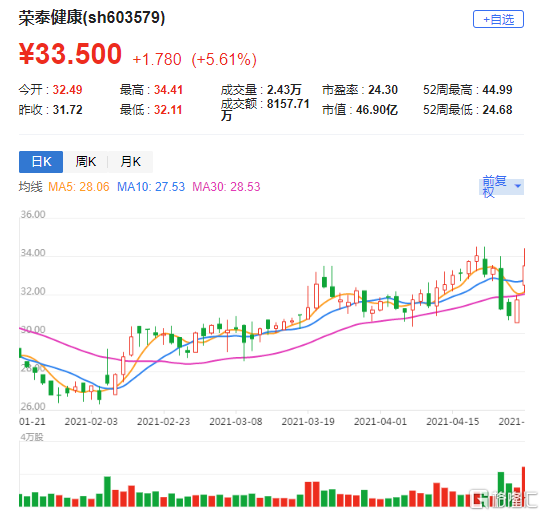Click the 2021-03-19 date axis label
This screenshot has height=516, width=544.
click(x=308, y=422)
